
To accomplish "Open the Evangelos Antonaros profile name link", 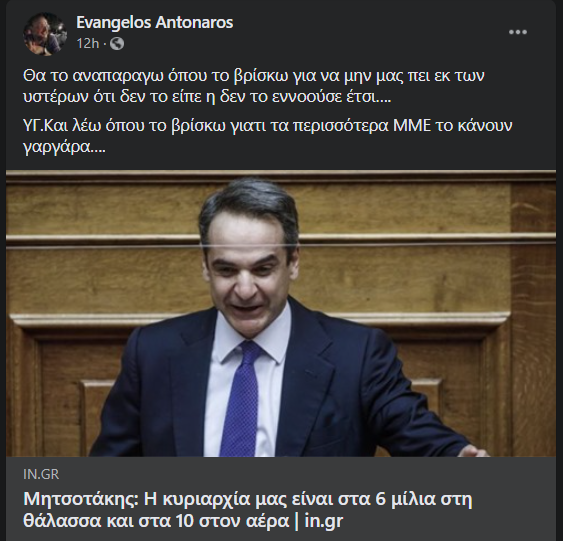I will 155,23.
